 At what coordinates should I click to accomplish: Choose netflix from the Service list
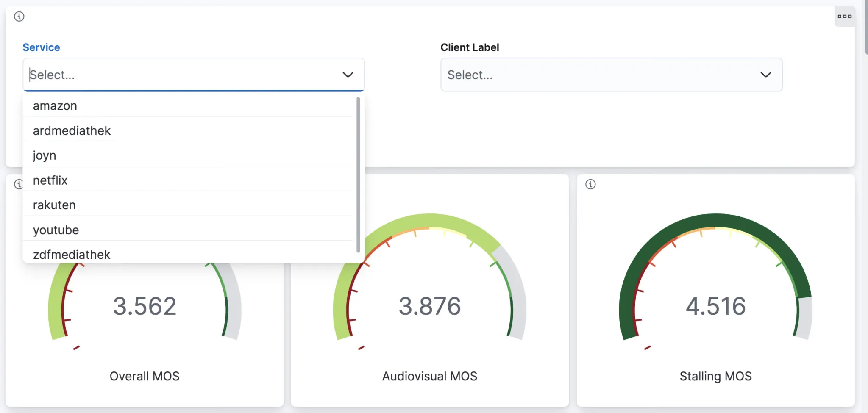pyautogui.click(x=187, y=180)
